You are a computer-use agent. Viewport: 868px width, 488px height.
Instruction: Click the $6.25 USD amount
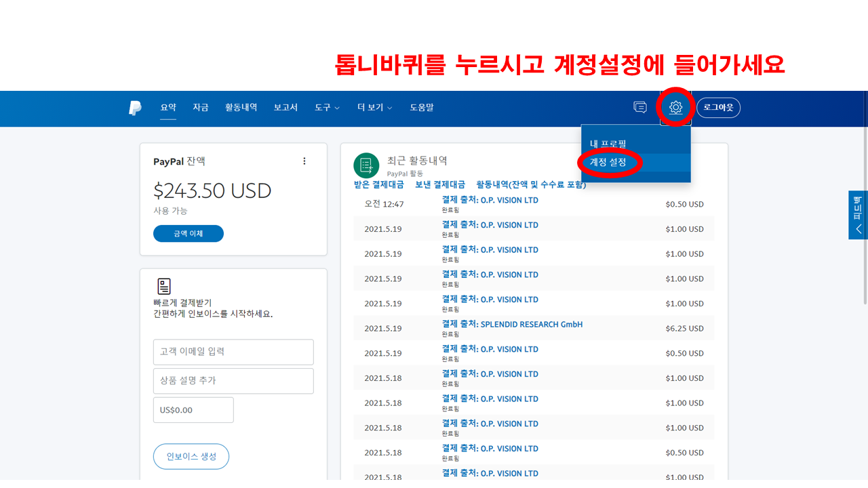(684, 328)
